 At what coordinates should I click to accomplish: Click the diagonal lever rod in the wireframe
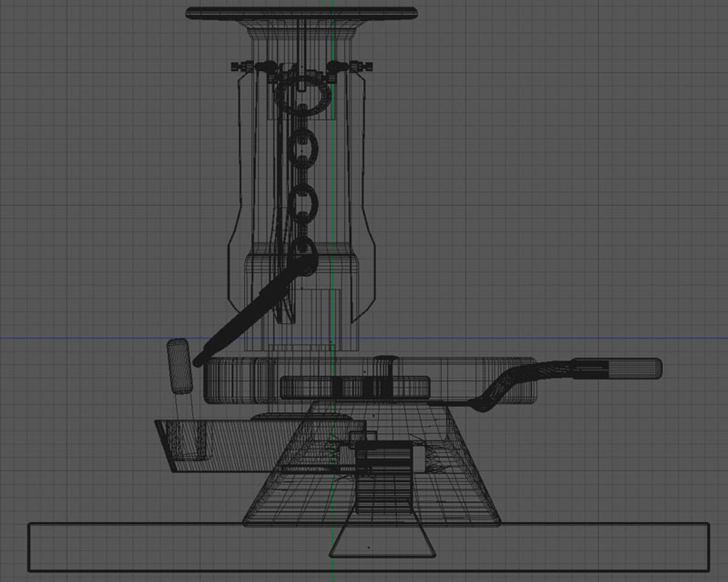tap(253, 311)
